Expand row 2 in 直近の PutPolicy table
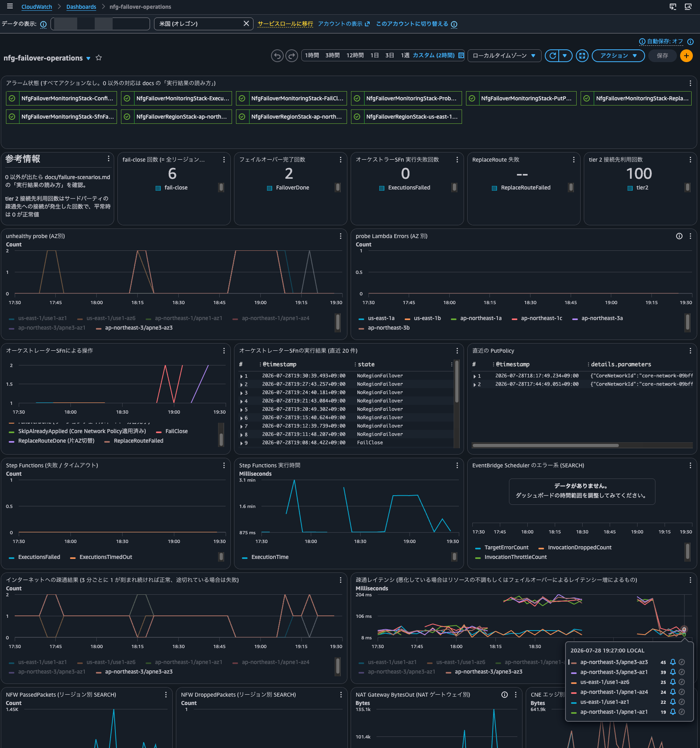 coord(474,384)
